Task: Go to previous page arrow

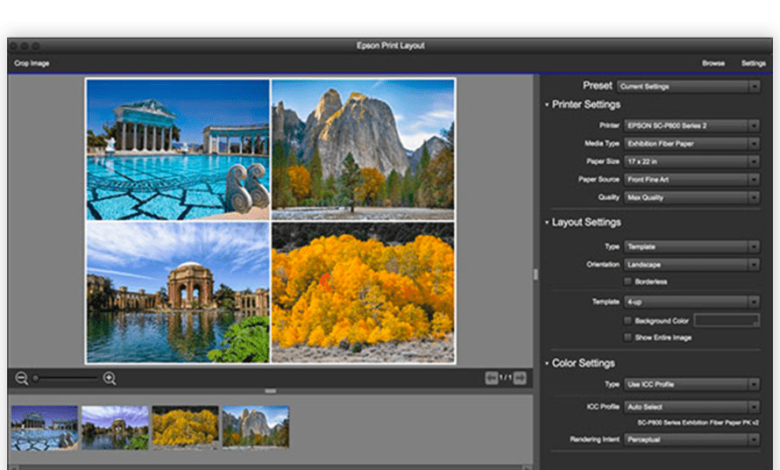Action: coord(491,378)
